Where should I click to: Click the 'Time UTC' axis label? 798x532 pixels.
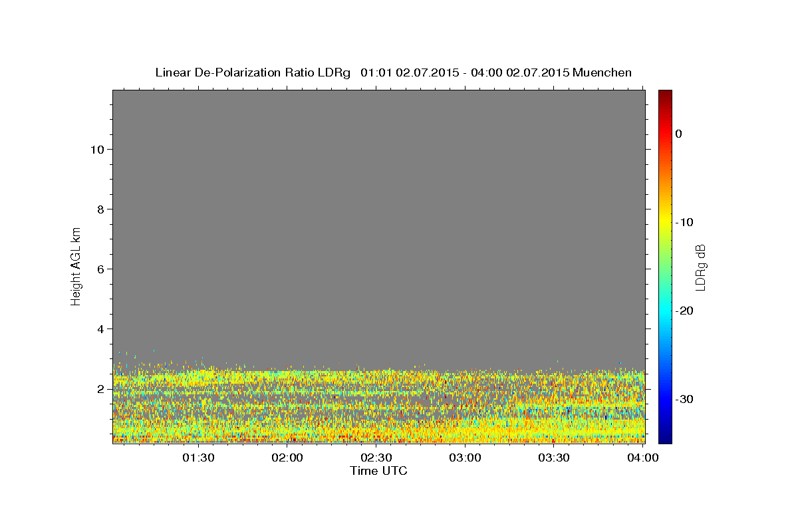point(378,471)
